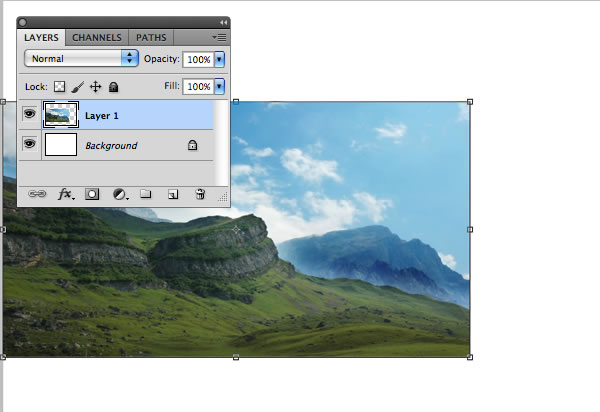Screen dimensions: 600x412
Task: Open the Fill slider dropdown arrow
Action: point(219,86)
